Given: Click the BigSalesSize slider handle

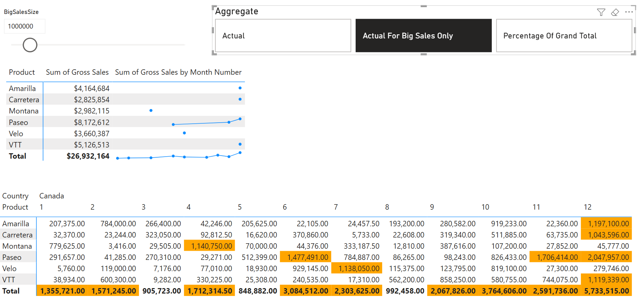Looking at the screenshot, I should (30, 45).
